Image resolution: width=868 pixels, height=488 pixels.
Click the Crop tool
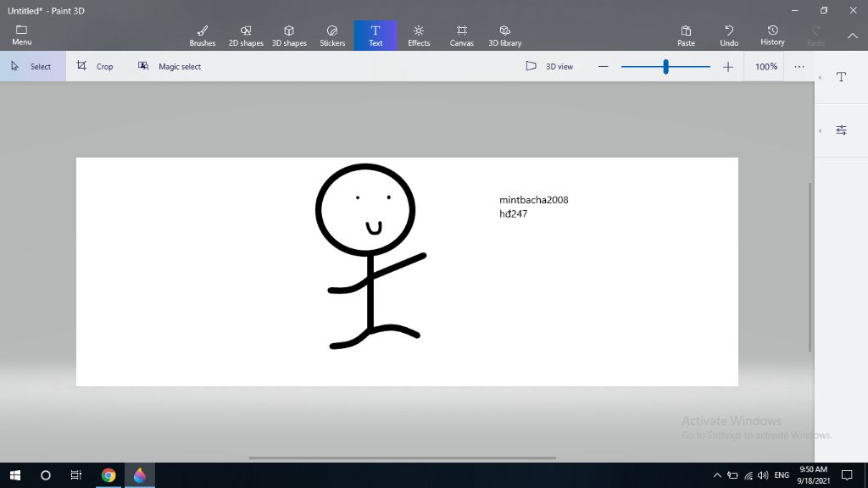(x=95, y=66)
